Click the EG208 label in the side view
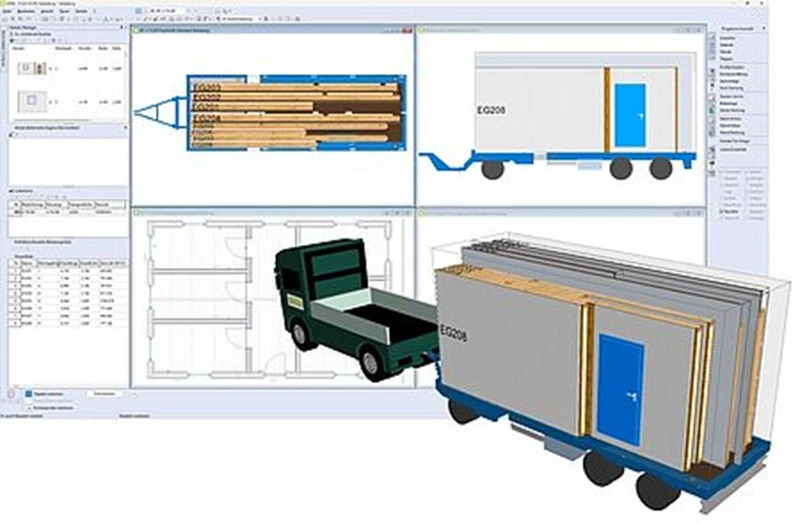The image size is (800, 523). coord(493,110)
